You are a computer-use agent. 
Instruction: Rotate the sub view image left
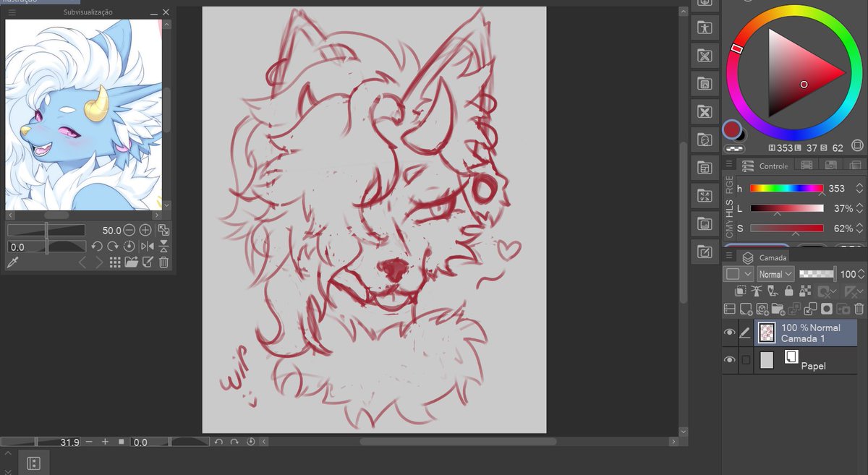coord(97,247)
